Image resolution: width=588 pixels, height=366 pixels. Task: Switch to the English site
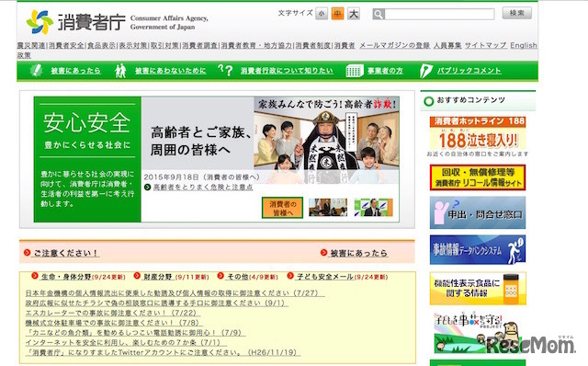point(524,45)
